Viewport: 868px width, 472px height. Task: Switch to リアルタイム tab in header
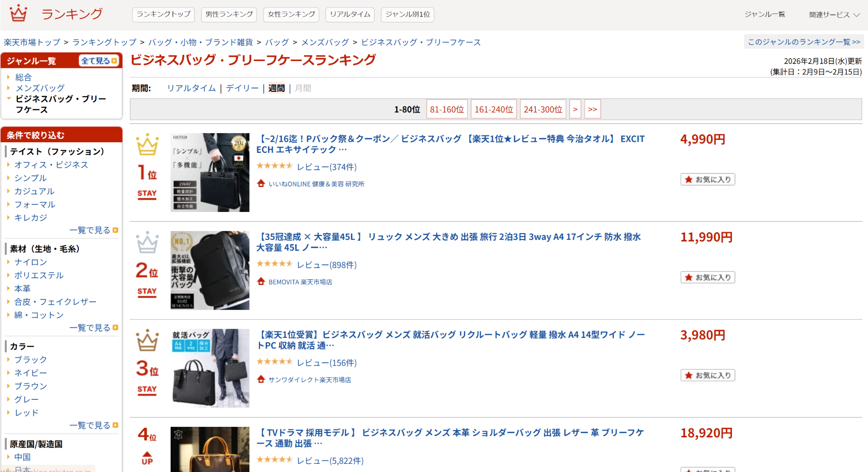(350, 14)
